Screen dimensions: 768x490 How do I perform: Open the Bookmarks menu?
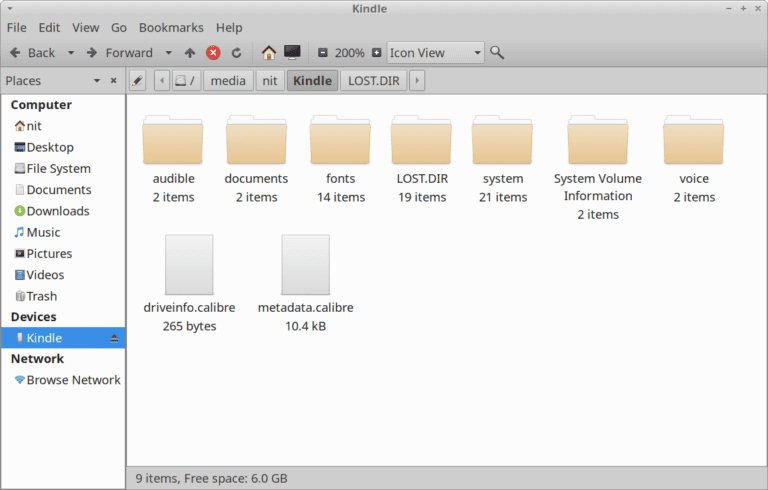(171, 27)
